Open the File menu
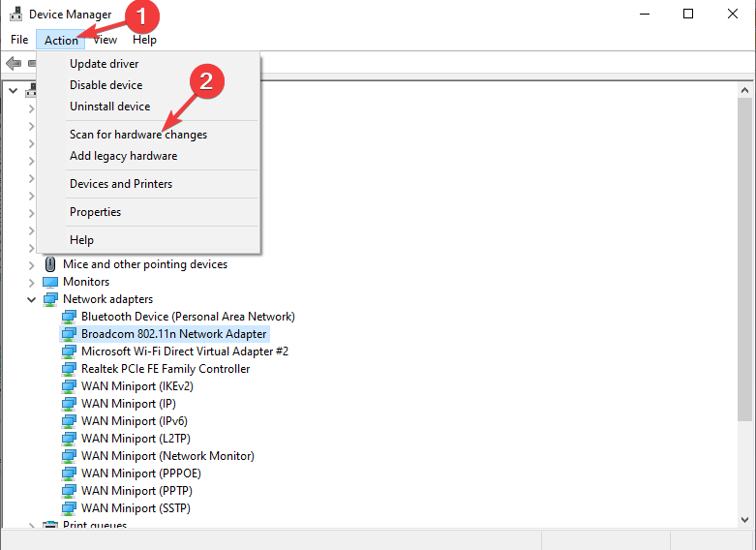This screenshot has width=756, height=550. 19,40
